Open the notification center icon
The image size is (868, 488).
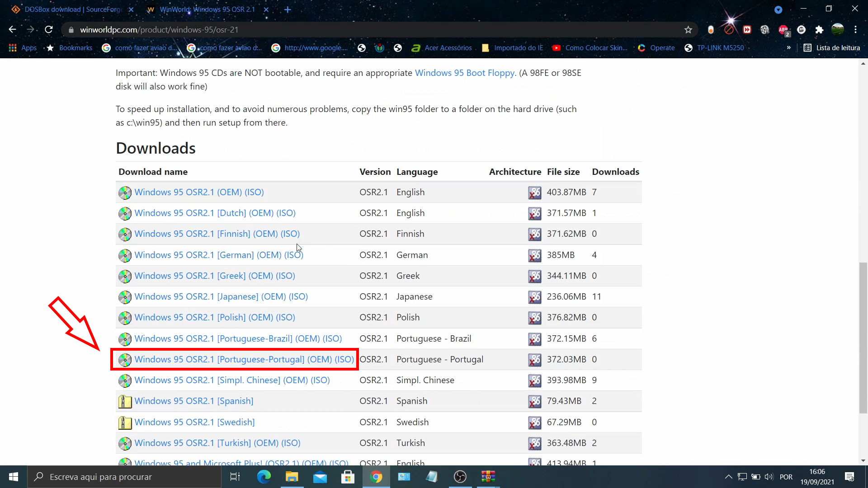point(849,477)
